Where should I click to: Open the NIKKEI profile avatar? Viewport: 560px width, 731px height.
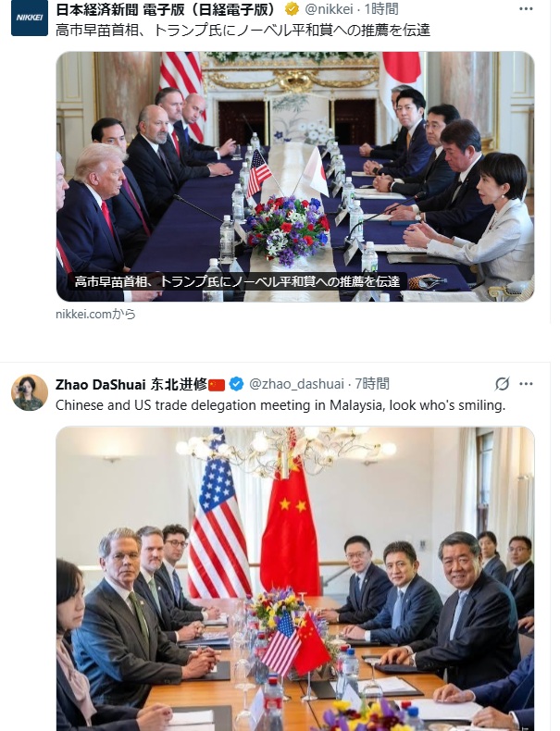pyautogui.click(x=30, y=18)
